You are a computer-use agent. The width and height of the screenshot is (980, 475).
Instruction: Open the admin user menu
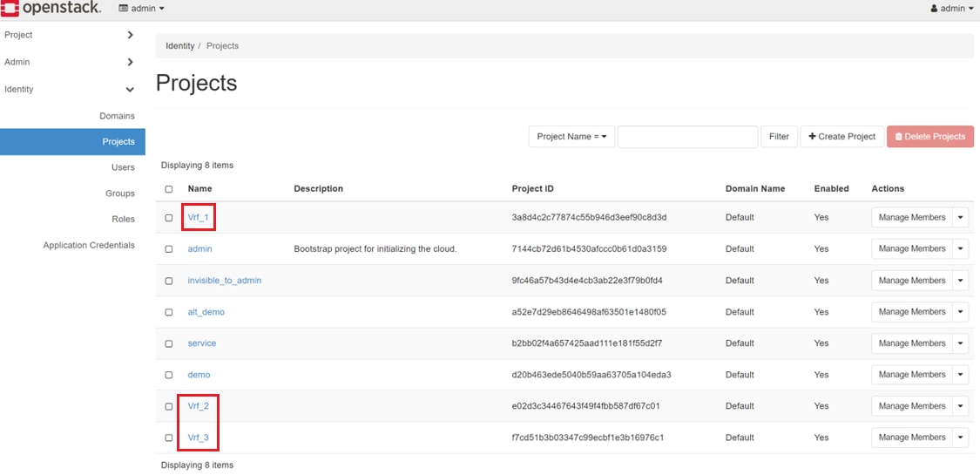[952, 9]
